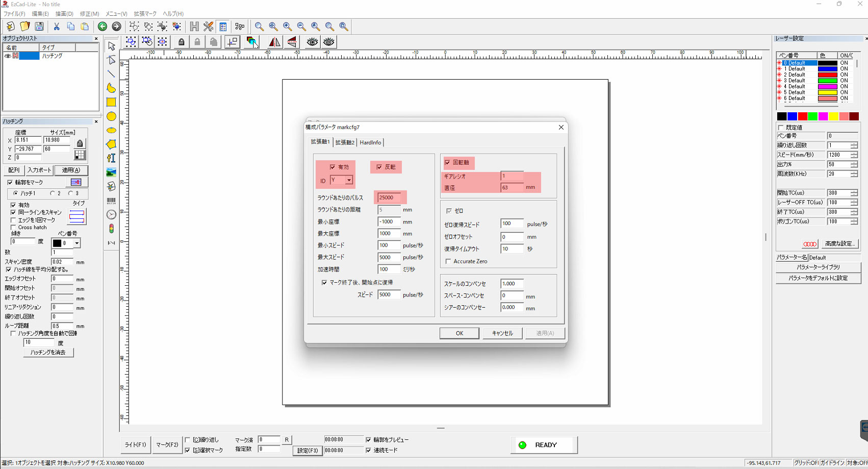The height and width of the screenshot is (469, 868).
Task: Enable the Cross hatch checkbox
Action: pyautogui.click(x=13, y=227)
